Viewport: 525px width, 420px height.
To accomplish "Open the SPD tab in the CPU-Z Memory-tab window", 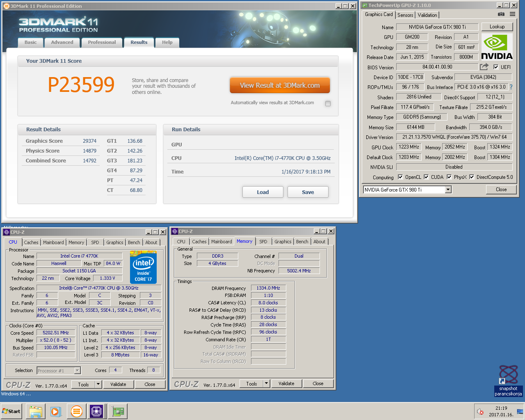I will point(263,242).
